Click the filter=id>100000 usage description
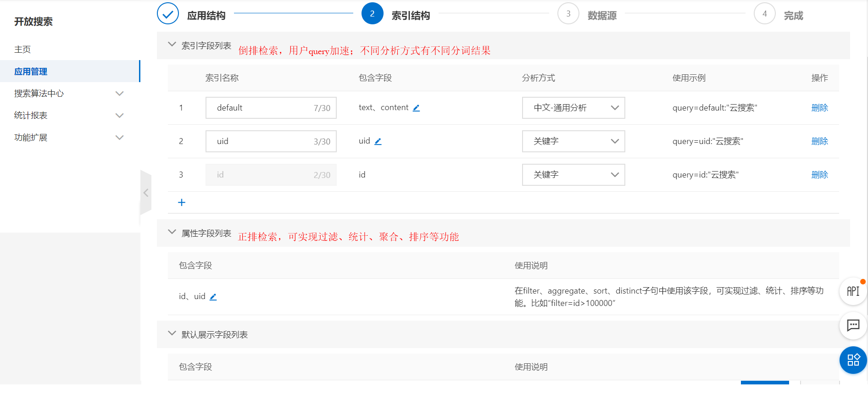This screenshot has height=400, width=868. pos(669,297)
